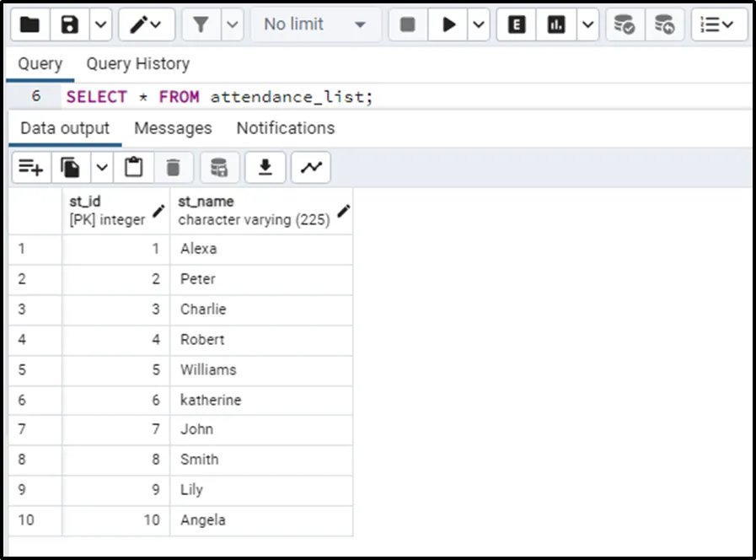Screen dimensions: 756x560
Task: Run the query with Execute button
Action: point(449,25)
